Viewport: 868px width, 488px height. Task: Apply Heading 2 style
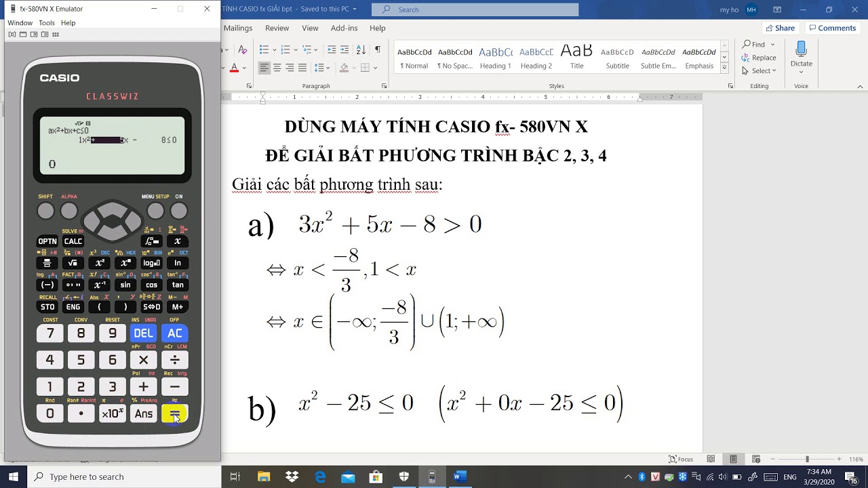click(x=536, y=58)
